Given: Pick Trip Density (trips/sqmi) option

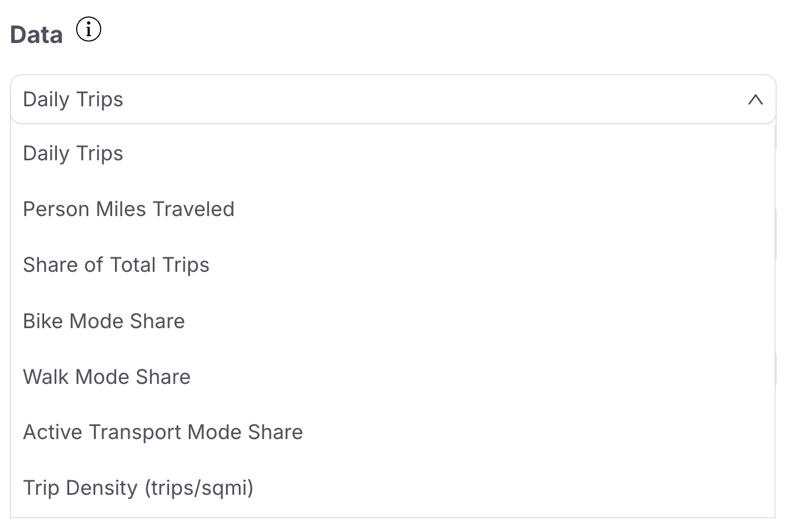Looking at the screenshot, I should [138, 488].
